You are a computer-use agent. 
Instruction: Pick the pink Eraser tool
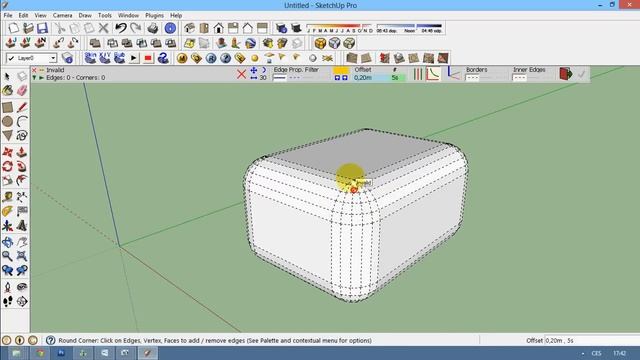coord(22,91)
